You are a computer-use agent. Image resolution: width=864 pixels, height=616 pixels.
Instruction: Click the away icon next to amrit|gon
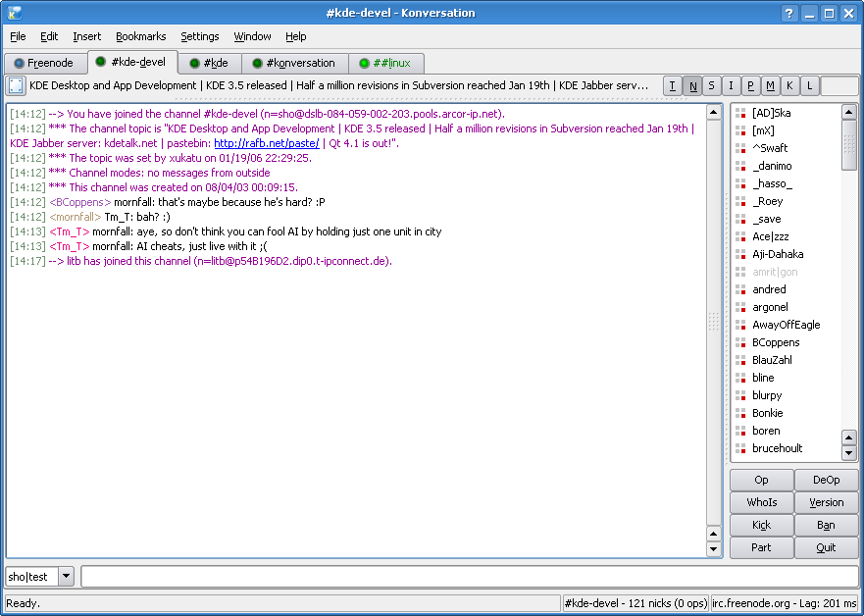point(740,272)
